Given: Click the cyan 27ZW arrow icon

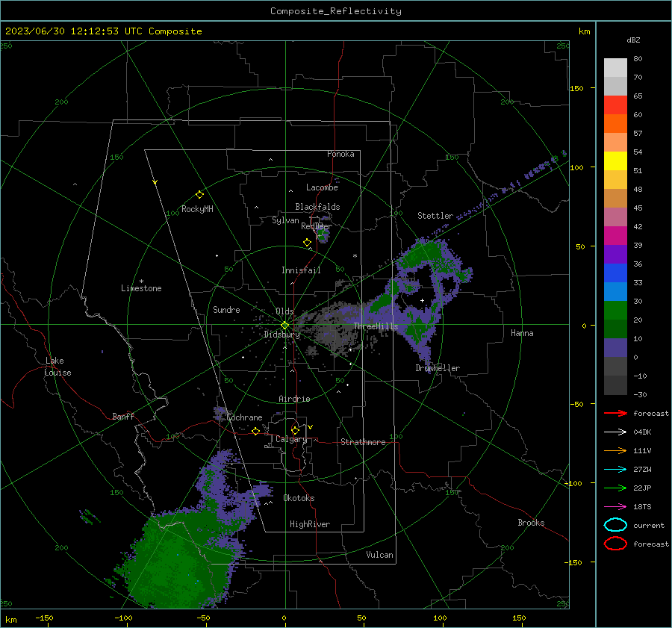Looking at the screenshot, I should tap(615, 470).
